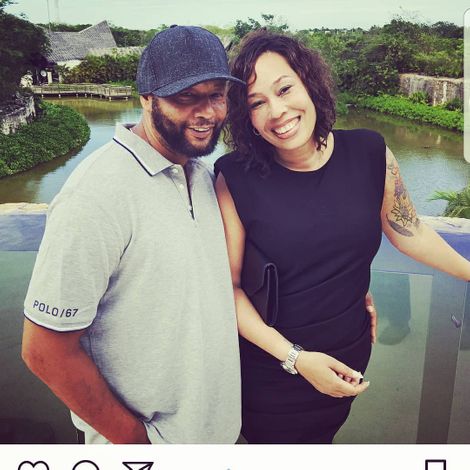Click the woman's smiling face
Image resolution: width=470 pixels, height=470 pixels.
(283, 103)
